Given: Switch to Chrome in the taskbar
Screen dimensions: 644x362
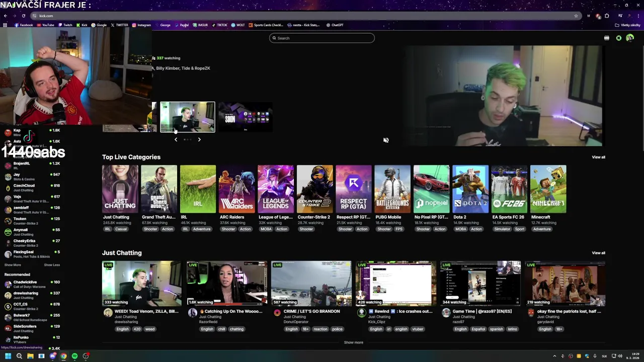Looking at the screenshot, I should (63, 356).
